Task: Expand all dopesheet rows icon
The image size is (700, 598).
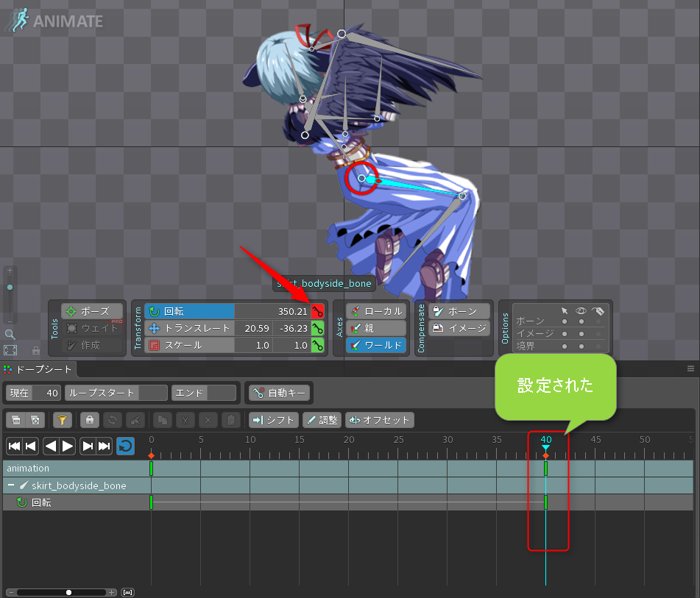Action: 35,420
